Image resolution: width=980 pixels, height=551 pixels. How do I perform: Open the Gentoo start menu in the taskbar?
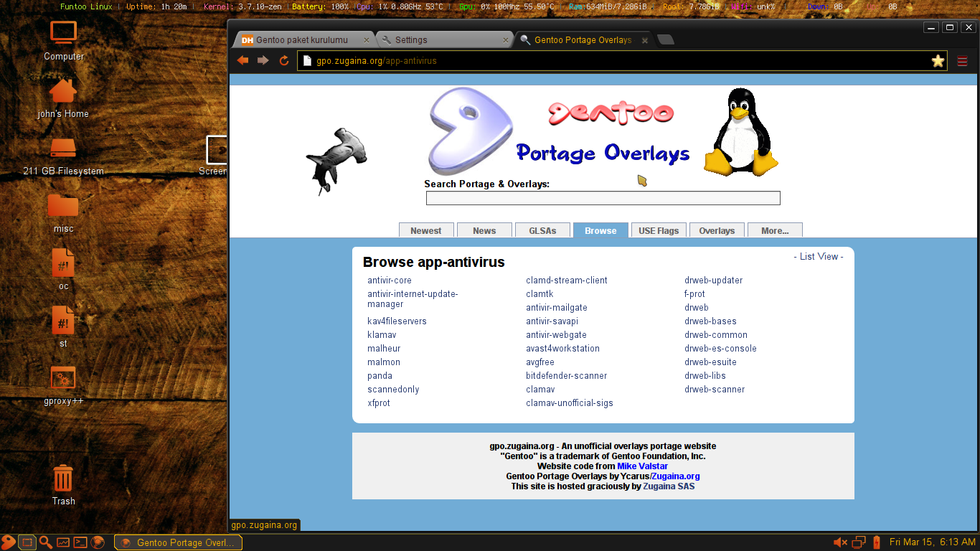click(x=9, y=542)
